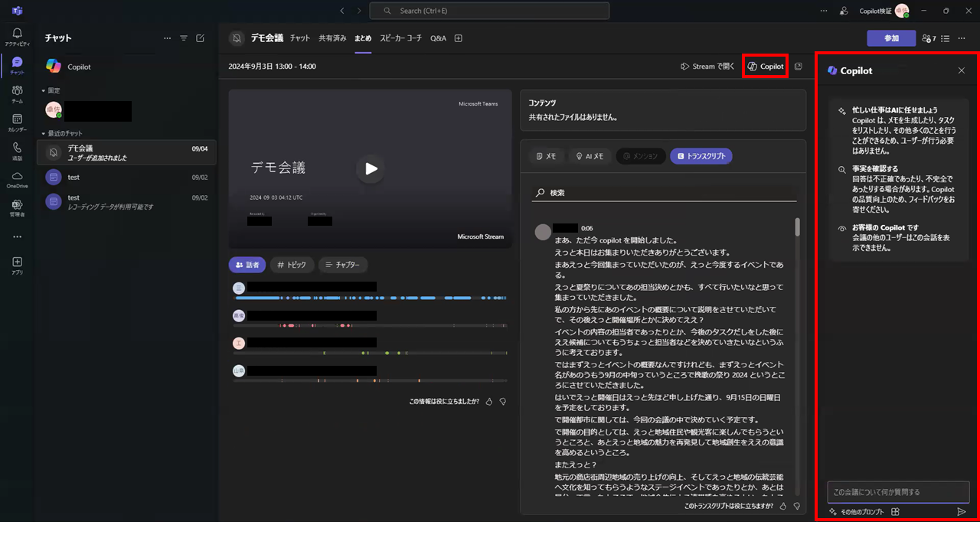980x551 pixels.
Task: Open the Calls (通話) sidebar icon
Action: click(17, 151)
